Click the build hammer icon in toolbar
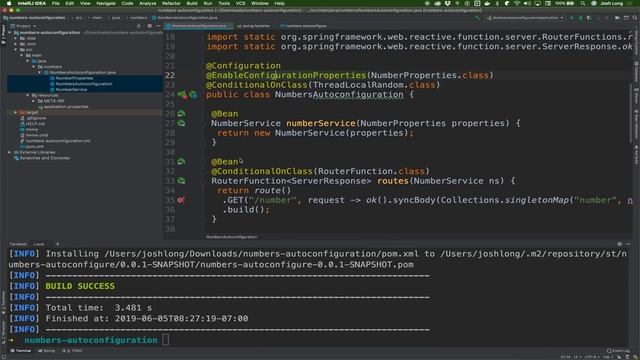Viewport: 640px width, 360px height. 478,18
